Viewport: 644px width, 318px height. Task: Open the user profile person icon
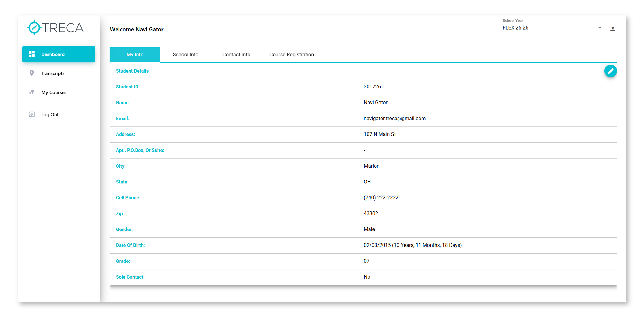pyautogui.click(x=612, y=29)
